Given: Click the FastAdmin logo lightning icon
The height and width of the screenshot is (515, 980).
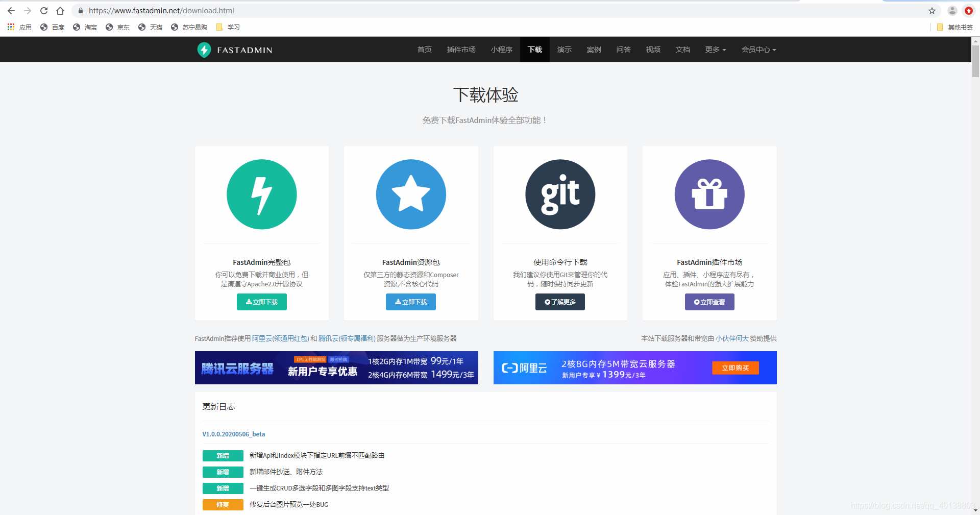Looking at the screenshot, I should tap(204, 50).
